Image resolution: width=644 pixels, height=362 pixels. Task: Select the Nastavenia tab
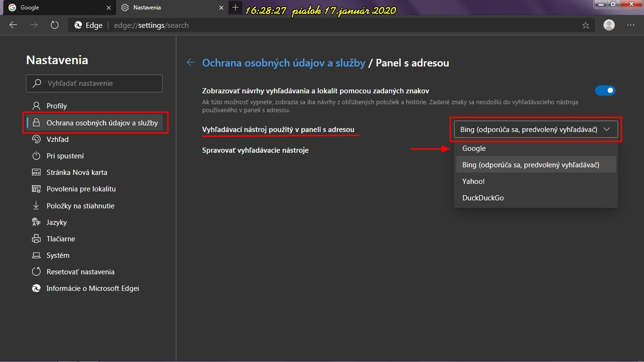[172, 8]
